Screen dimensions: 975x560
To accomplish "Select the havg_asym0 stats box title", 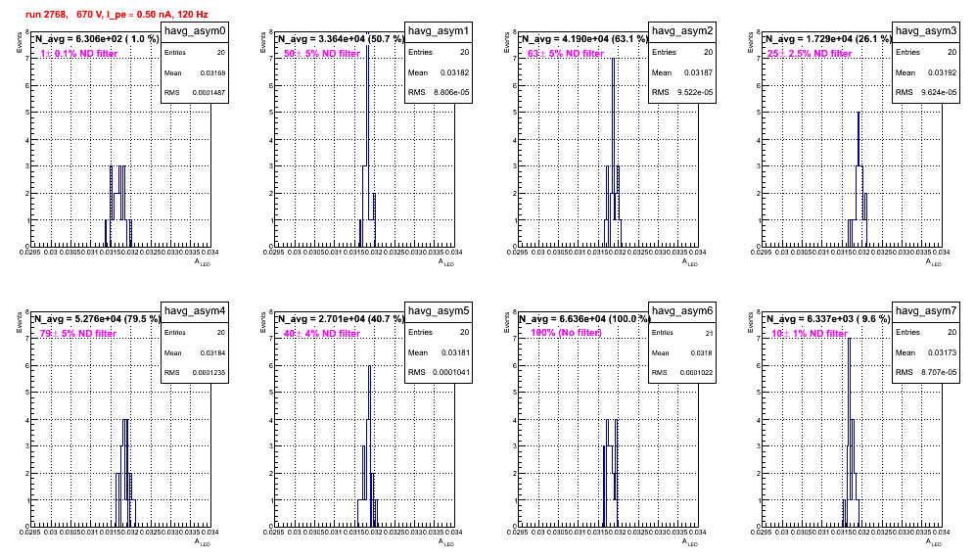I will pyautogui.click(x=195, y=31).
